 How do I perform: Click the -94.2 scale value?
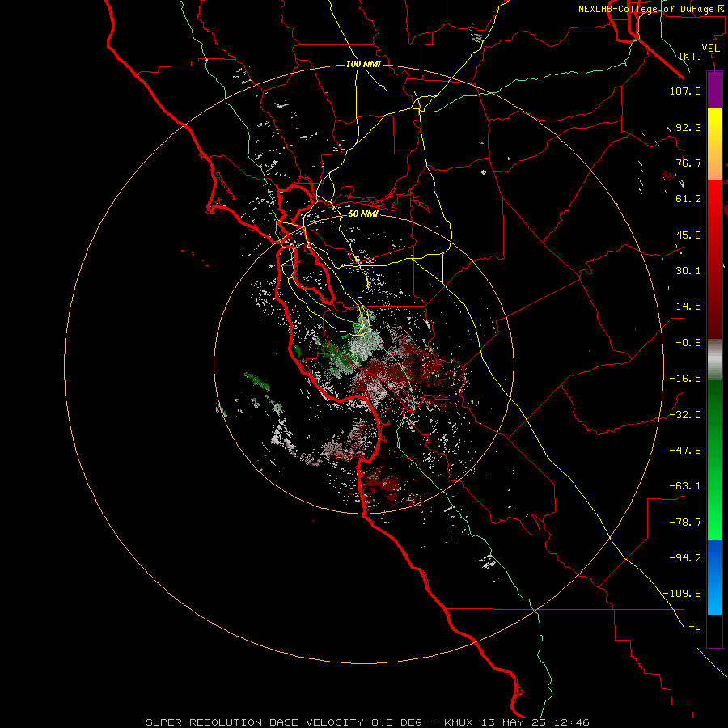(685, 557)
